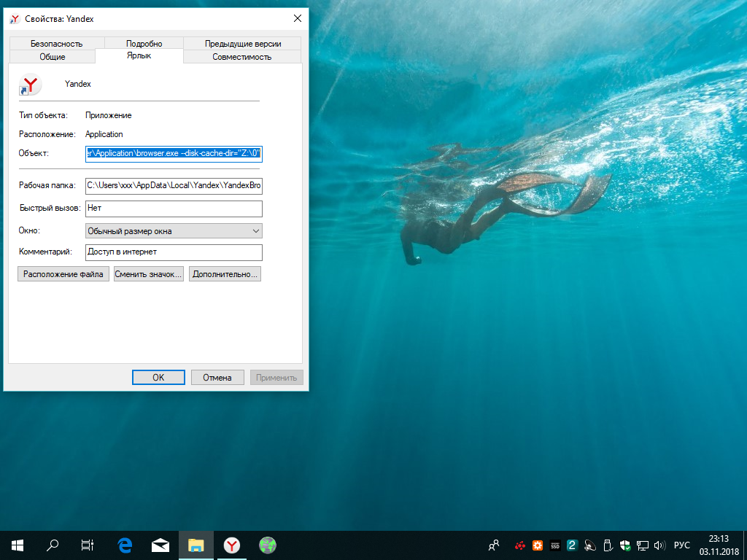The height and width of the screenshot is (560, 747).
Task: Click the green globe taskbar icon
Action: coord(267,545)
